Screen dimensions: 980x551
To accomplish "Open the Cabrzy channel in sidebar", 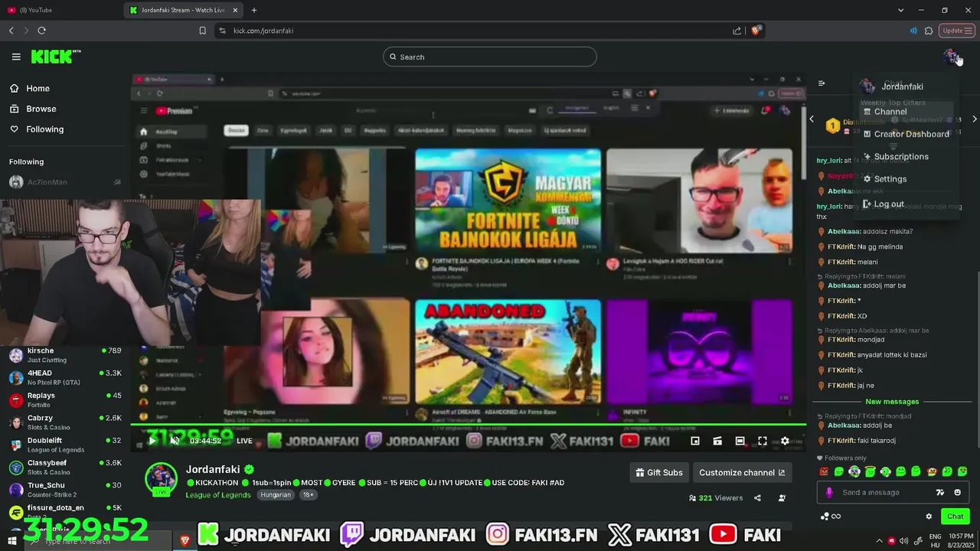I will 64,422.
